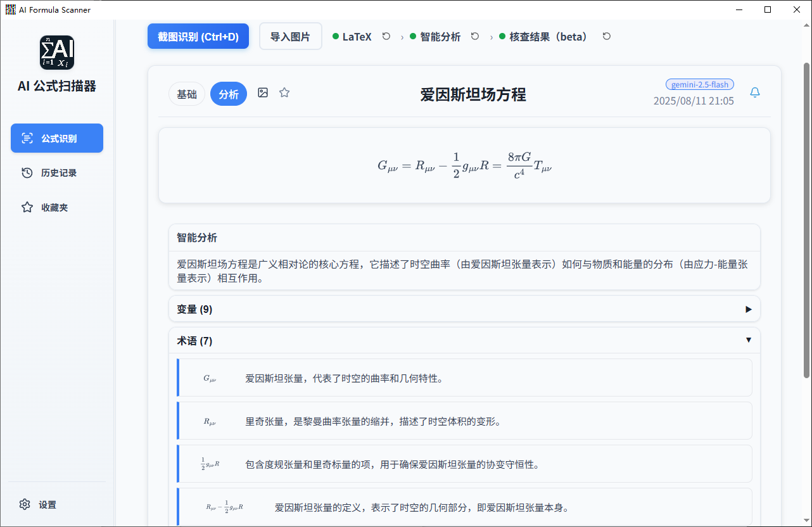This screenshot has width=812, height=527.
Task: Click the 爱因斯坦场方程 title
Action: (473, 95)
